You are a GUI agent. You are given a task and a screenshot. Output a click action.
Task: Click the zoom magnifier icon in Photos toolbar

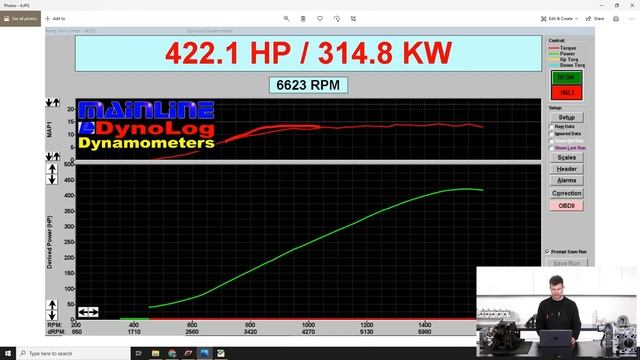286,18
